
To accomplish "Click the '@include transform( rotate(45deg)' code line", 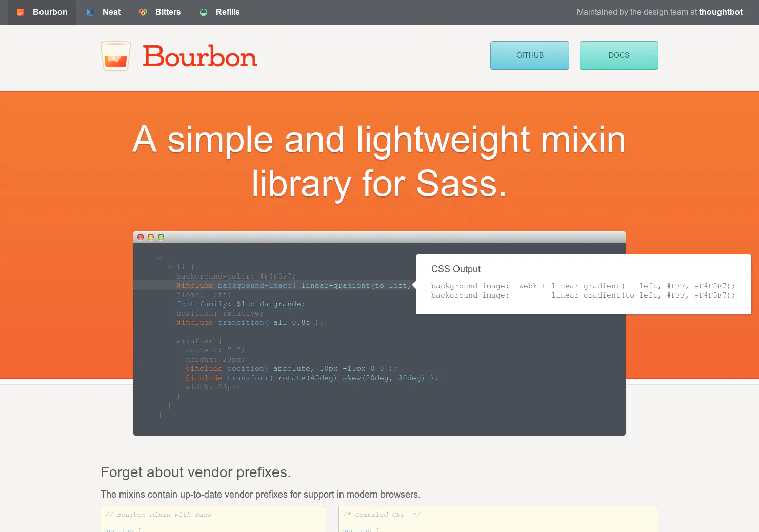I will (x=312, y=378).
